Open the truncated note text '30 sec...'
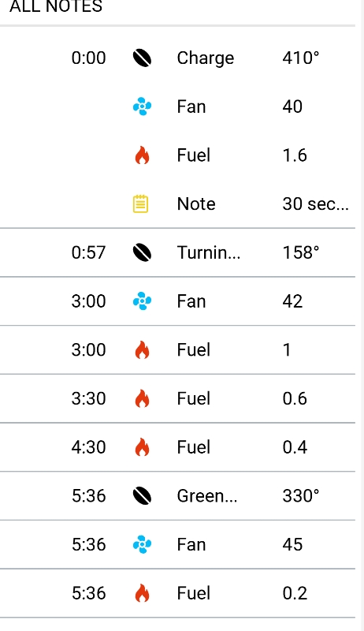The image size is (364, 631). point(315,204)
